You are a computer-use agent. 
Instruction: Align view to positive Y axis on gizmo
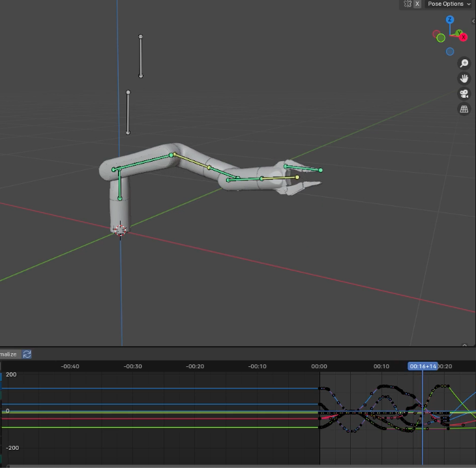point(459,32)
